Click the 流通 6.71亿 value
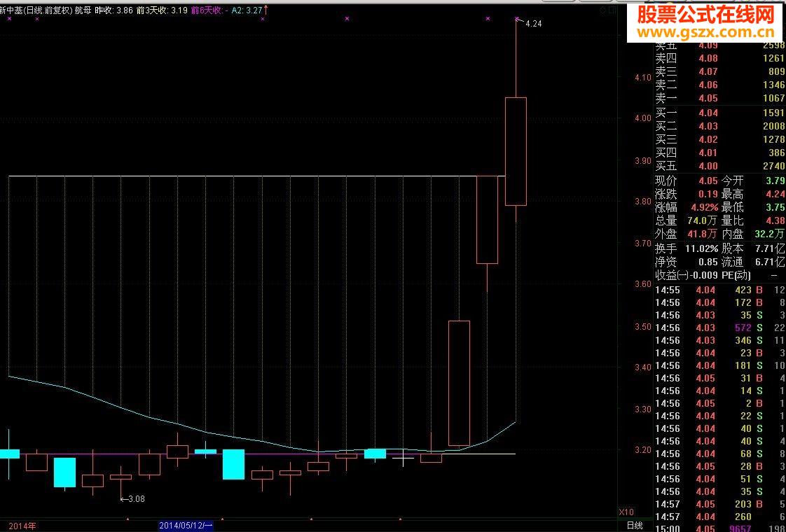Screen dimensions: 786x532 click(x=753, y=262)
